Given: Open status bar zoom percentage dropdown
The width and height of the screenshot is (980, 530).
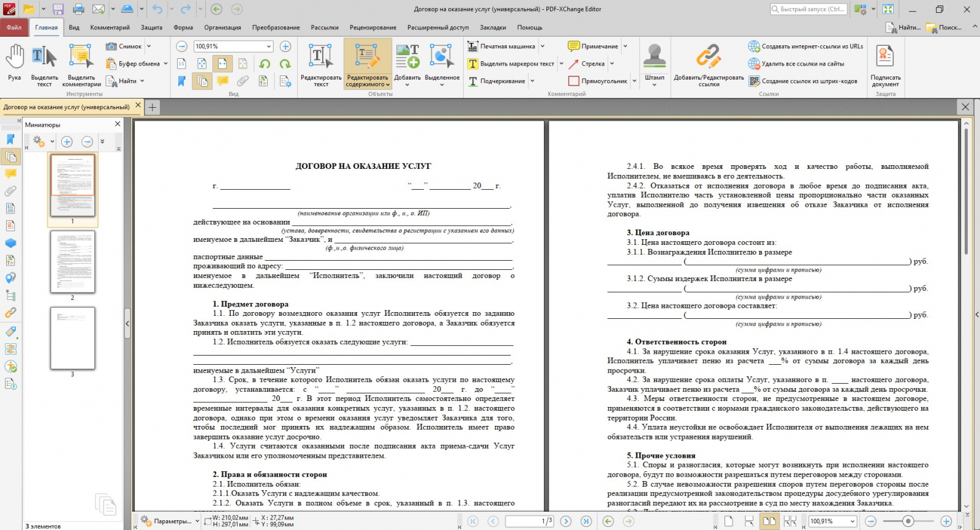Looking at the screenshot, I should (852, 521).
